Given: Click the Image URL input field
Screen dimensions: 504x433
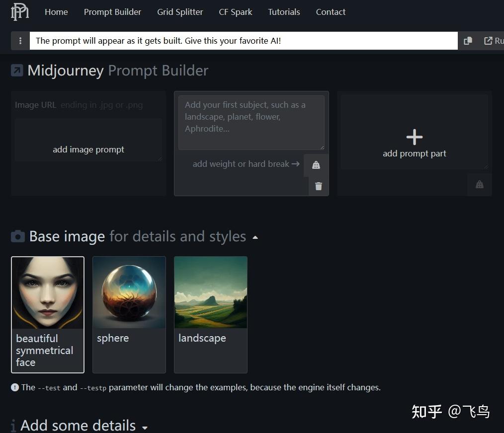Looking at the screenshot, I should 88,105.
